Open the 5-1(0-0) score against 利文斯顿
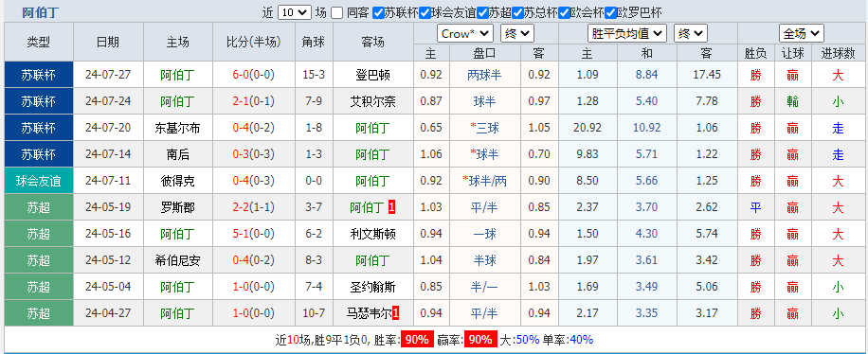Screen dimensions: 868x354 254,234
